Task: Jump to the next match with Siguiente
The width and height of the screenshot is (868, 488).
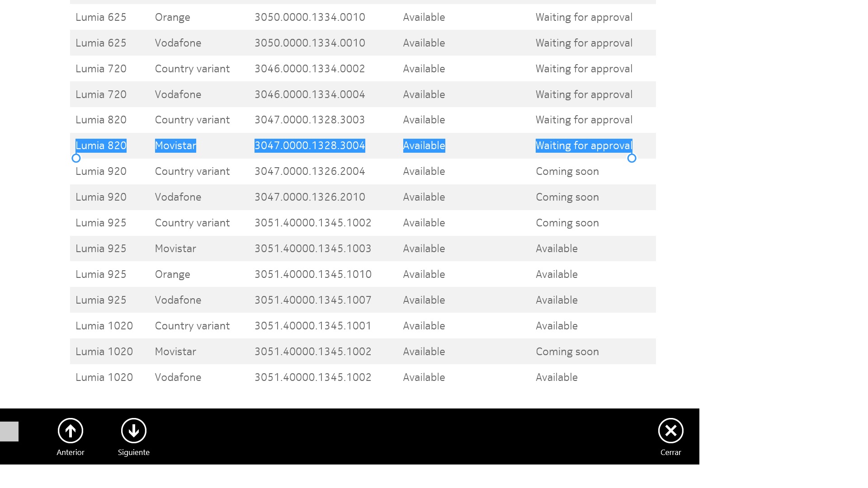Action: 134,436
